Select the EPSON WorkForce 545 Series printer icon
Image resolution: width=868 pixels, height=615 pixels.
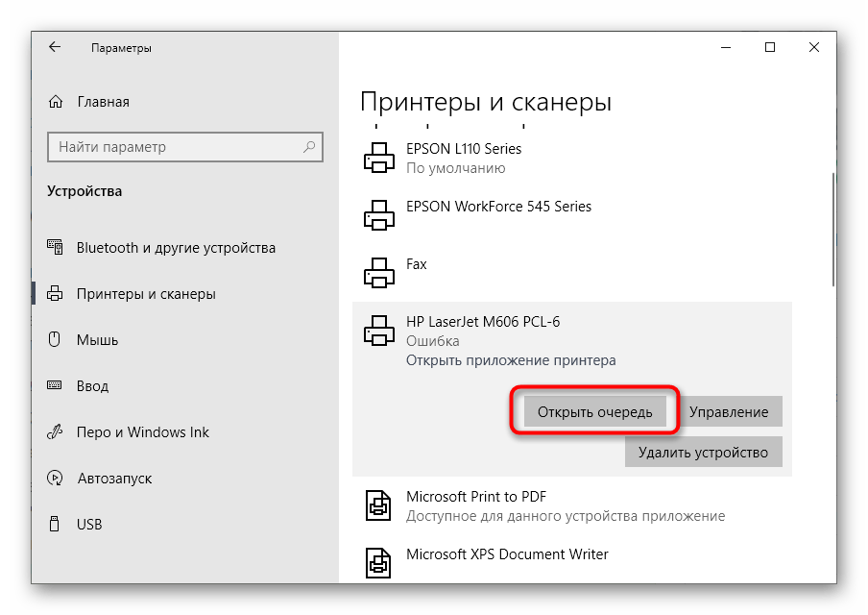coord(379,214)
